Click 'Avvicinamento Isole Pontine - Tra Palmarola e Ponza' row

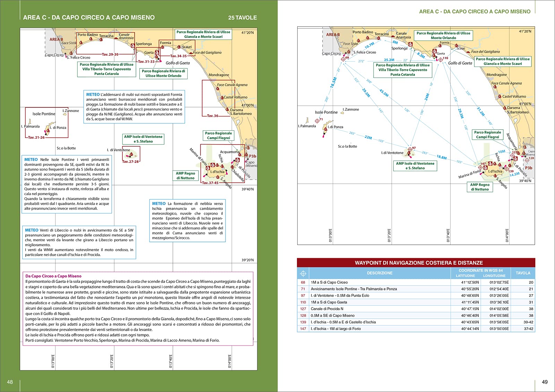point(416,289)
